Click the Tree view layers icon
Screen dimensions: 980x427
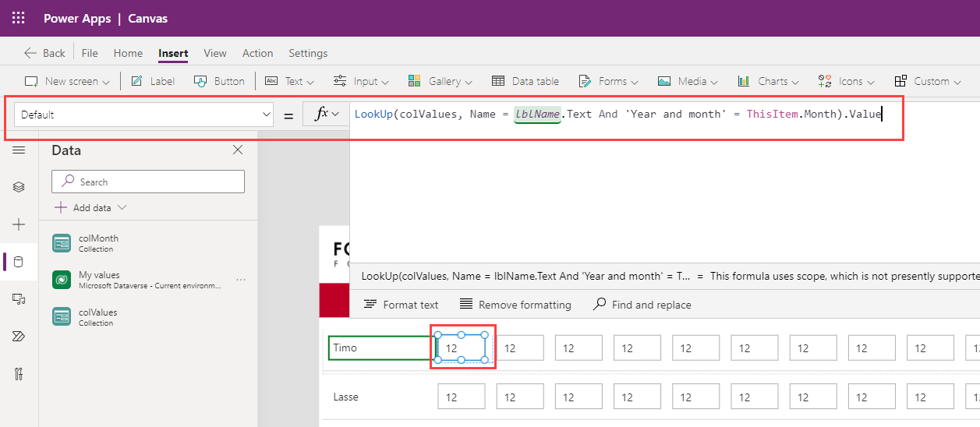coord(19,187)
